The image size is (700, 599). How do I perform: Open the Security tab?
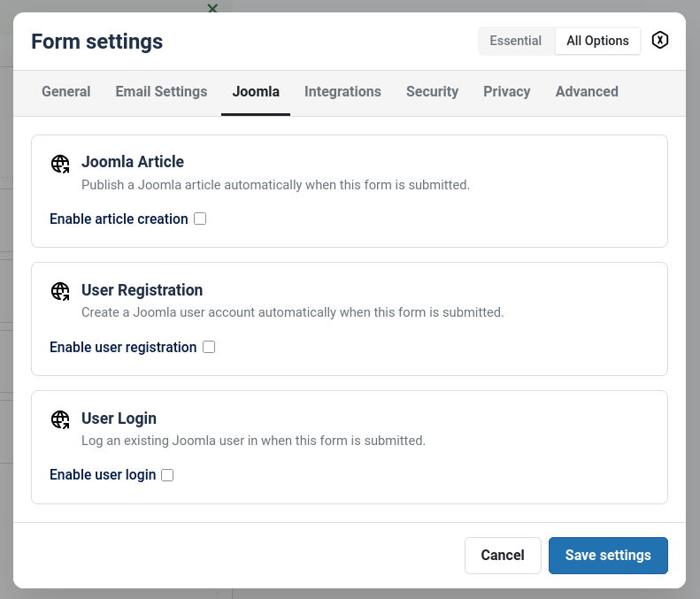pyautogui.click(x=432, y=91)
